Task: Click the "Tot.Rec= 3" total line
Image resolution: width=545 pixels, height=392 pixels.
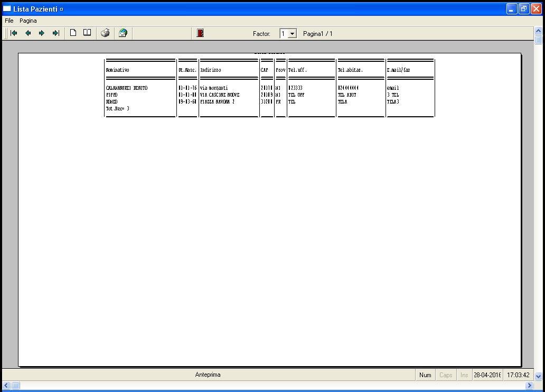Action: [117, 108]
